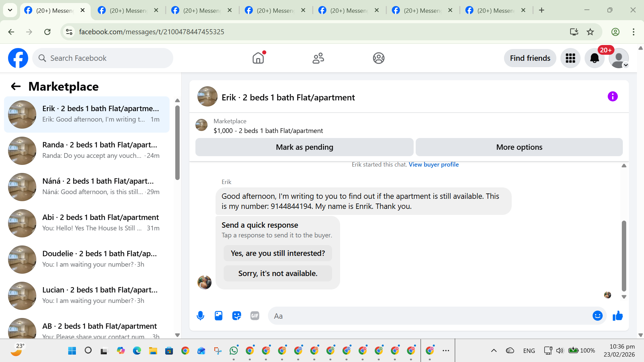Open the emoji picker smiley
The height and width of the screenshot is (362, 644).
pos(597,316)
